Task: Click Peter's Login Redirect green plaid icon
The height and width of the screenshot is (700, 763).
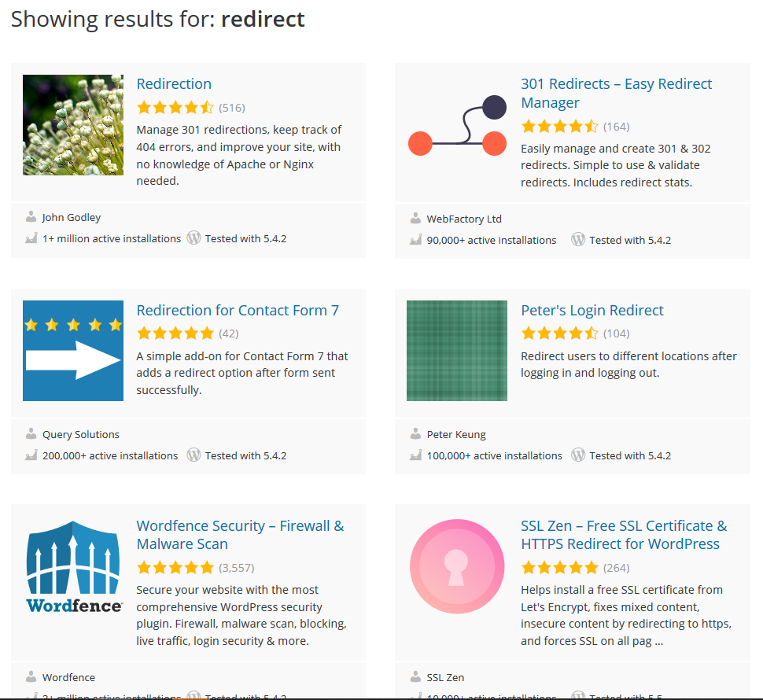Action: tap(457, 351)
